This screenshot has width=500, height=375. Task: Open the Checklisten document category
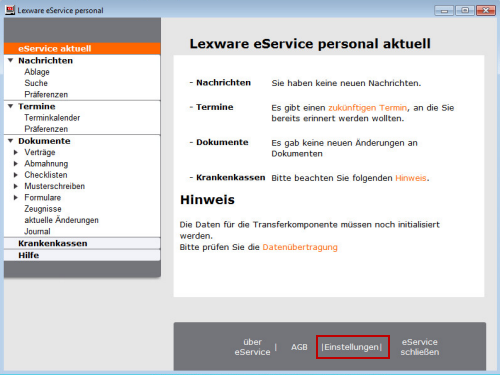tap(46, 175)
